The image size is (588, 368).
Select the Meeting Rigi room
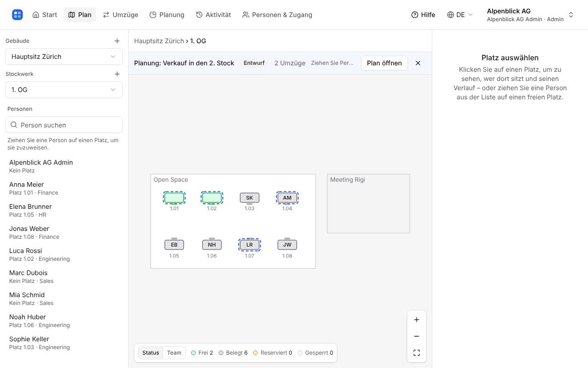point(368,204)
